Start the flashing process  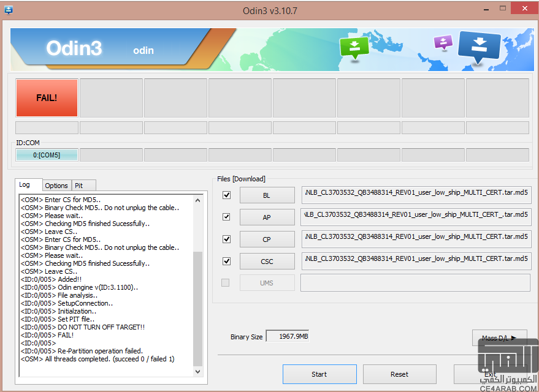tap(319, 374)
